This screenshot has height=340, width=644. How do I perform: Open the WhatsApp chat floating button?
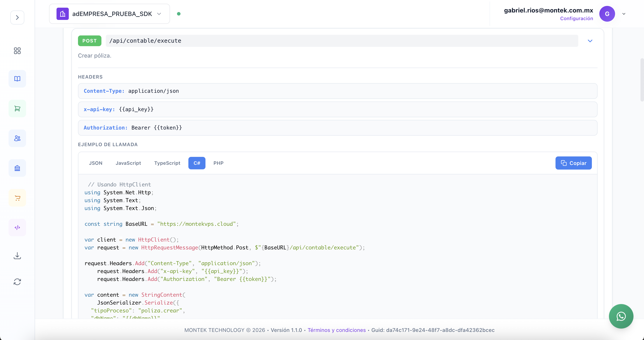(621, 316)
